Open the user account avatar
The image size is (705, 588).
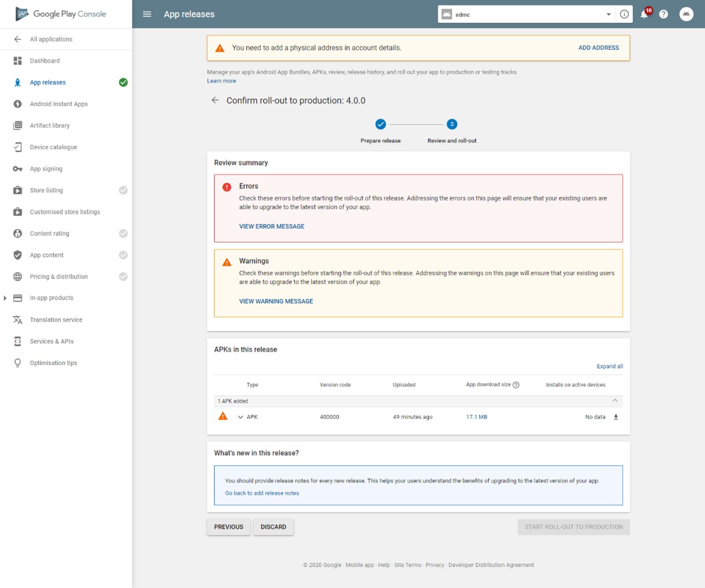pos(686,14)
